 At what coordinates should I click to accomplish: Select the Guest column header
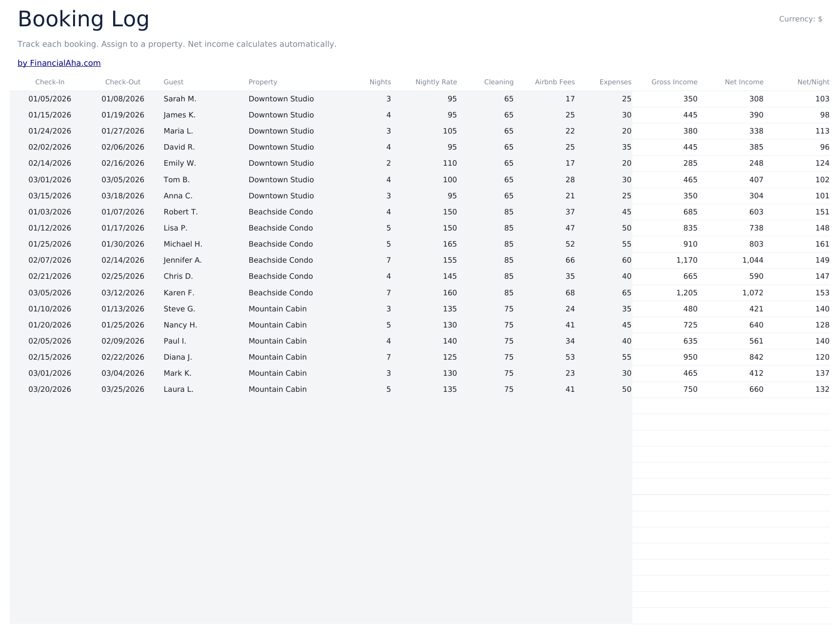pyautogui.click(x=174, y=82)
